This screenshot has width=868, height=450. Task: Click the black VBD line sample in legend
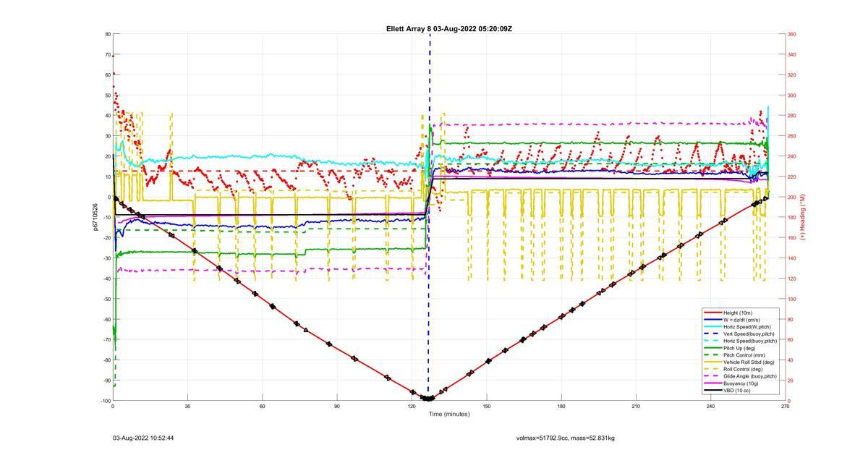712,391
